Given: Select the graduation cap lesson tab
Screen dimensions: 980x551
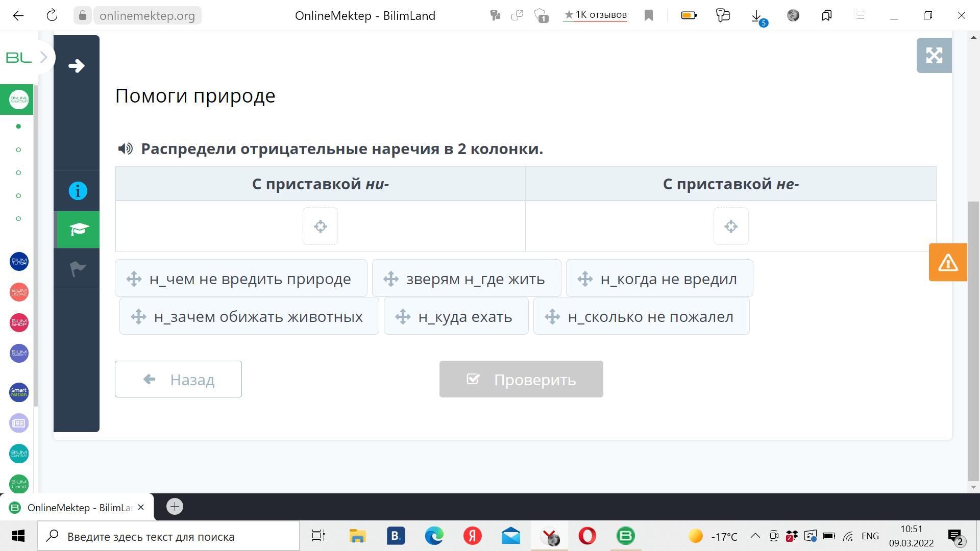Looking at the screenshot, I should click(x=78, y=229).
